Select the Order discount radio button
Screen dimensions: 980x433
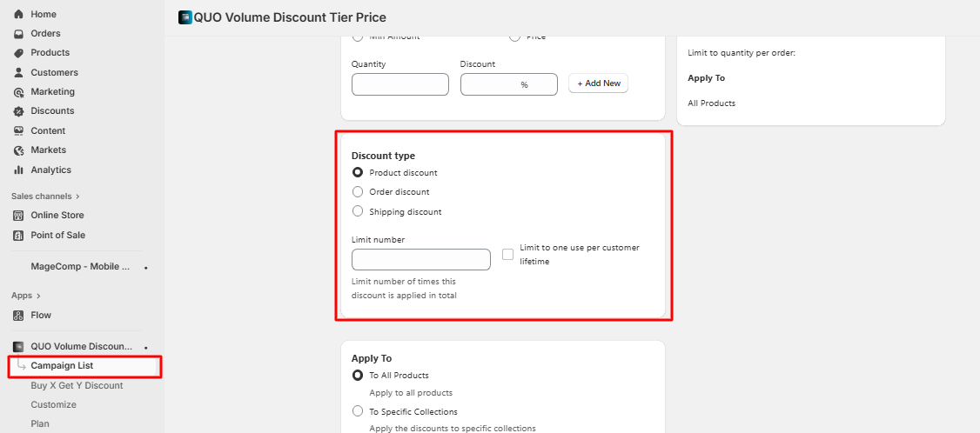tap(357, 192)
